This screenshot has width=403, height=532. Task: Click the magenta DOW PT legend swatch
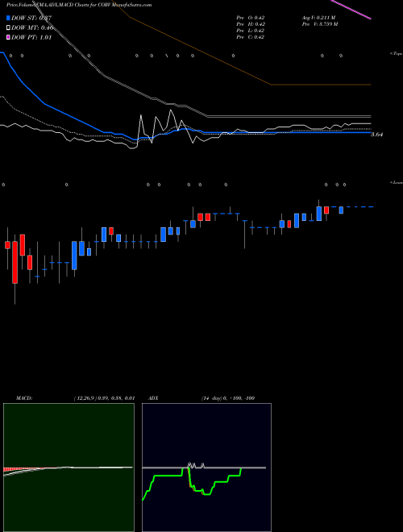8,37
